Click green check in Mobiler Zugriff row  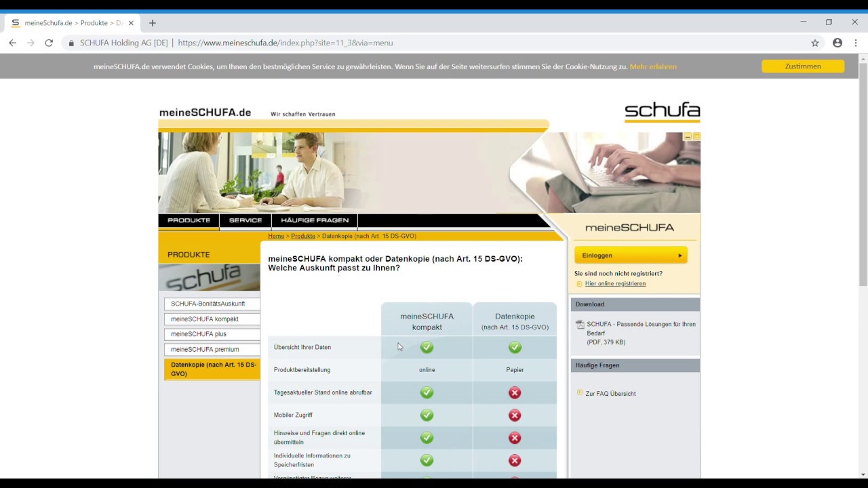[427, 415]
